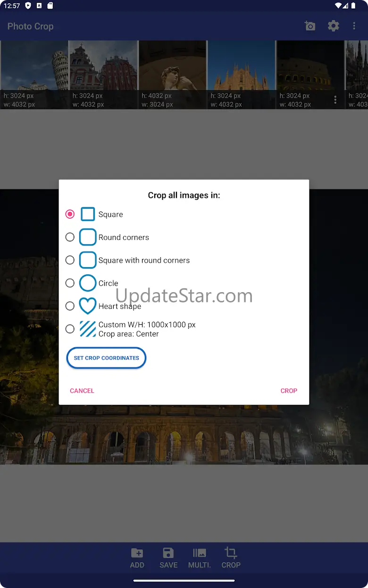Viewport: 368px width, 588px height.
Task: Tap Set Crop Coordinates button
Action: point(107,358)
